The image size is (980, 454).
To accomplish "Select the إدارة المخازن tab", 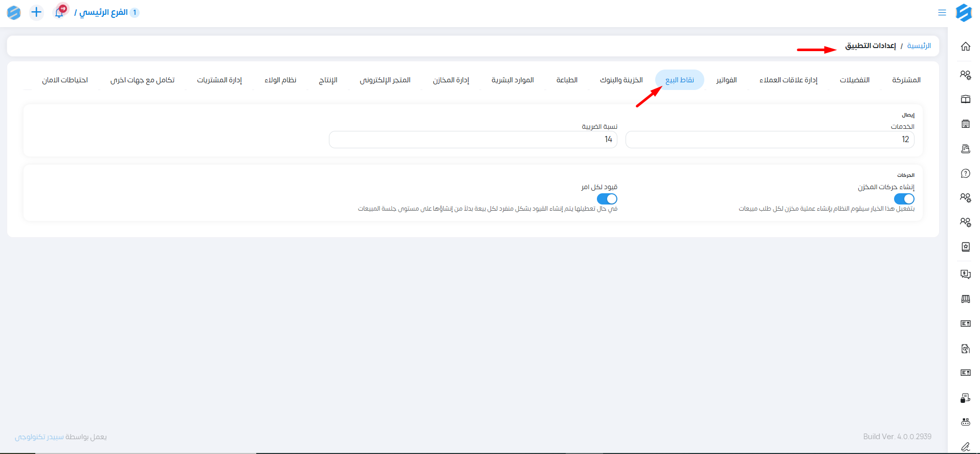I will point(451,80).
